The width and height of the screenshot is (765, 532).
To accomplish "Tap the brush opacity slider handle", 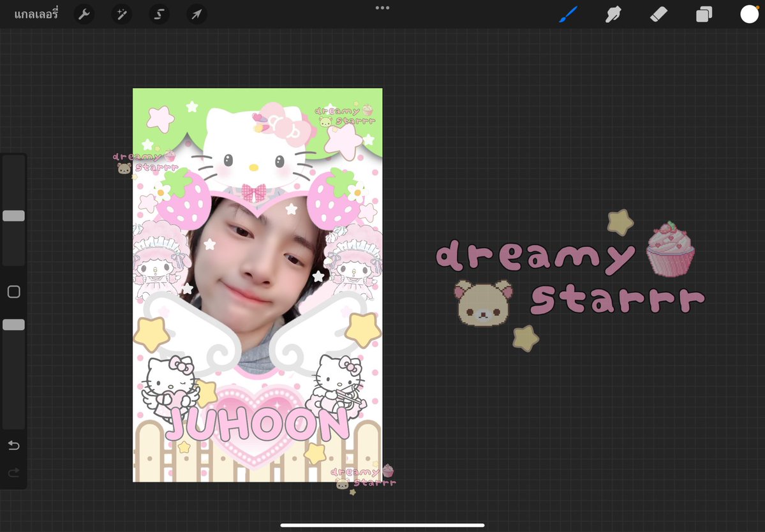I will [x=13, y=325].
